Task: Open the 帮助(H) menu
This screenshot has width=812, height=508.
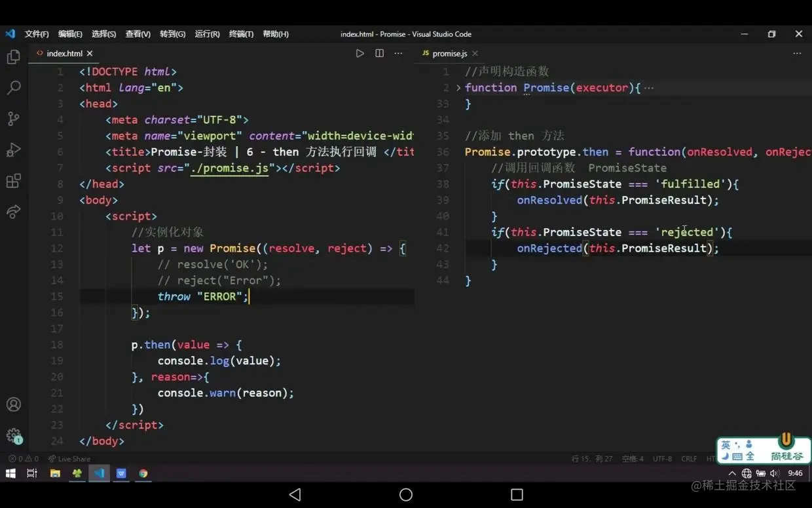Action: click(276, 34)
